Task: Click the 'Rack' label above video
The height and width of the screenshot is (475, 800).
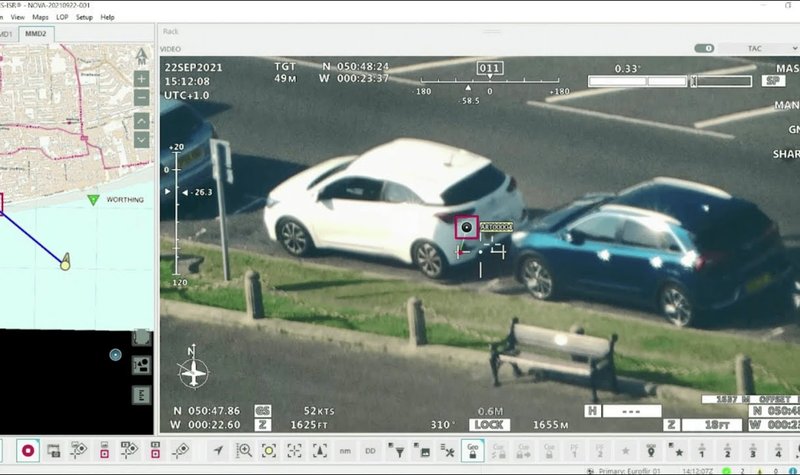Action: (170, 32)
